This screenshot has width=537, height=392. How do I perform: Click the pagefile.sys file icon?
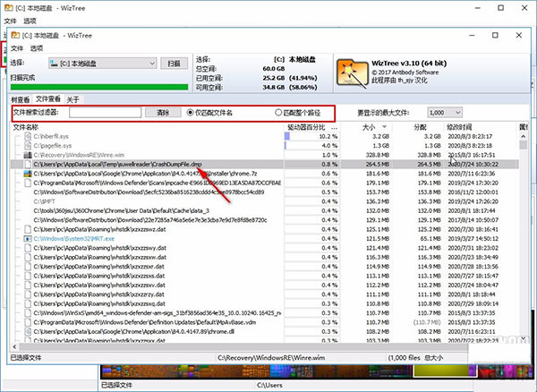(28, 146)
